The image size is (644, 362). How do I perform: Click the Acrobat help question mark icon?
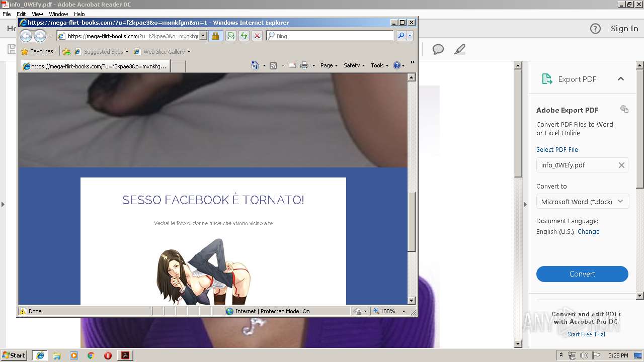click(x=595, y=29)
